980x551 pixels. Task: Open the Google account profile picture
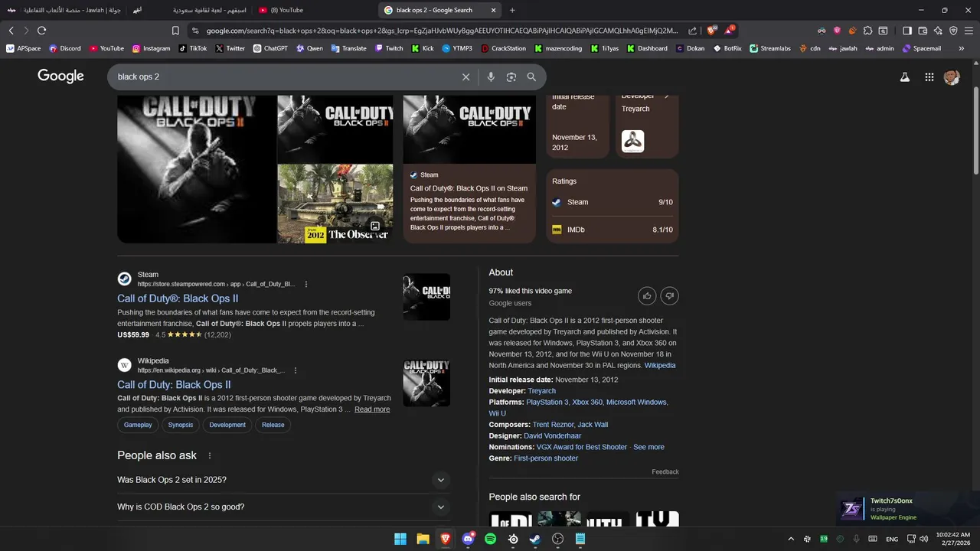952,77
